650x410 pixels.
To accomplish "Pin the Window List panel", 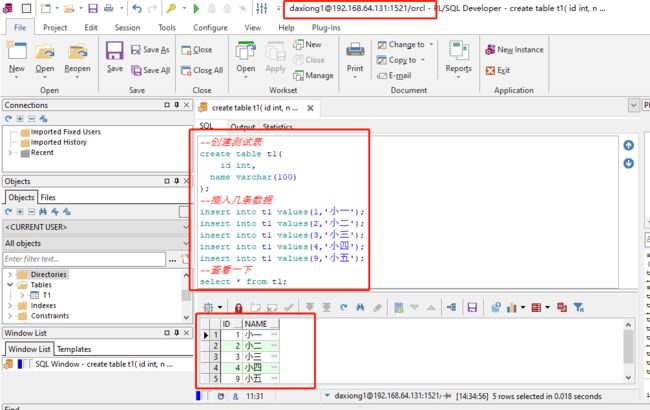I will (x=177, y=333).
